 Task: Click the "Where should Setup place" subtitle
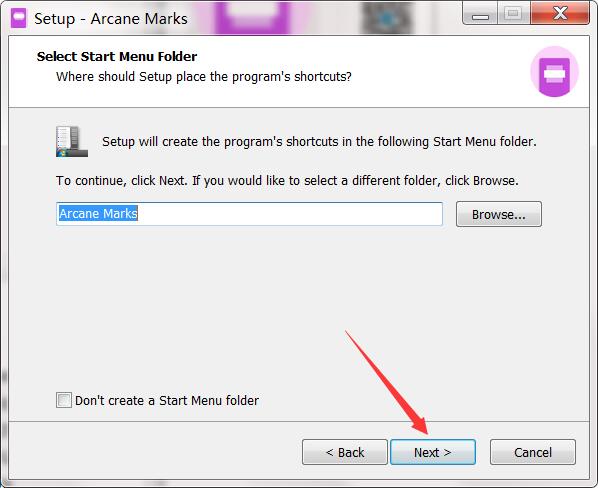tap(204, 77)
